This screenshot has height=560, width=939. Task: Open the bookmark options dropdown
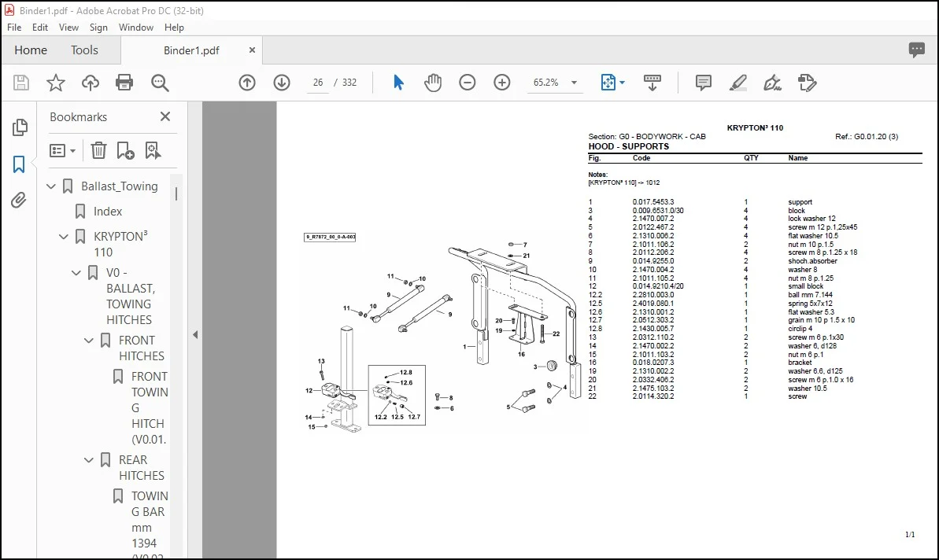click(x=62, y=150)
